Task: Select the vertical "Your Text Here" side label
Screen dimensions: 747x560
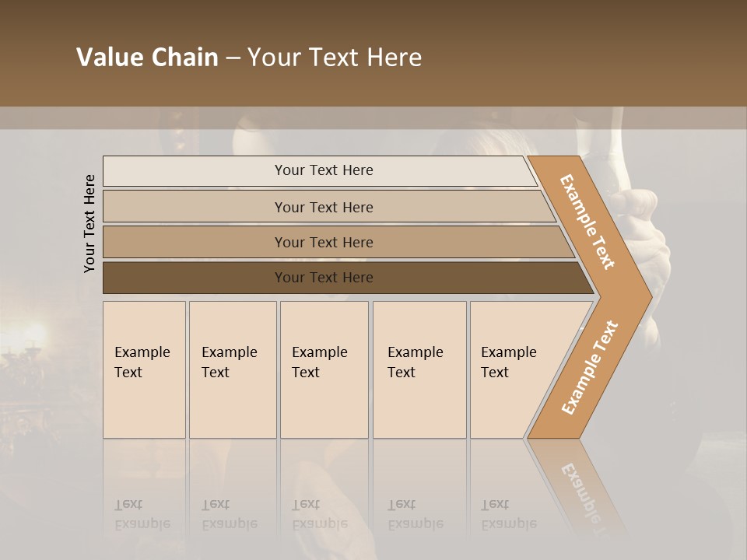Action: click(x=89, y=223)
